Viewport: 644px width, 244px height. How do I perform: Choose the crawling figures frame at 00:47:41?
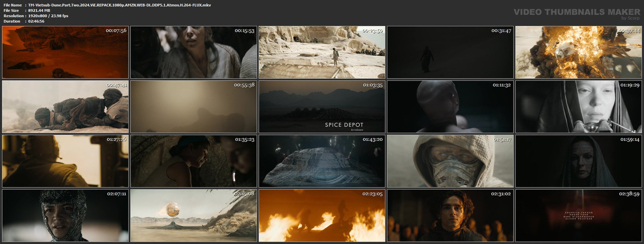tap(65, 107)
